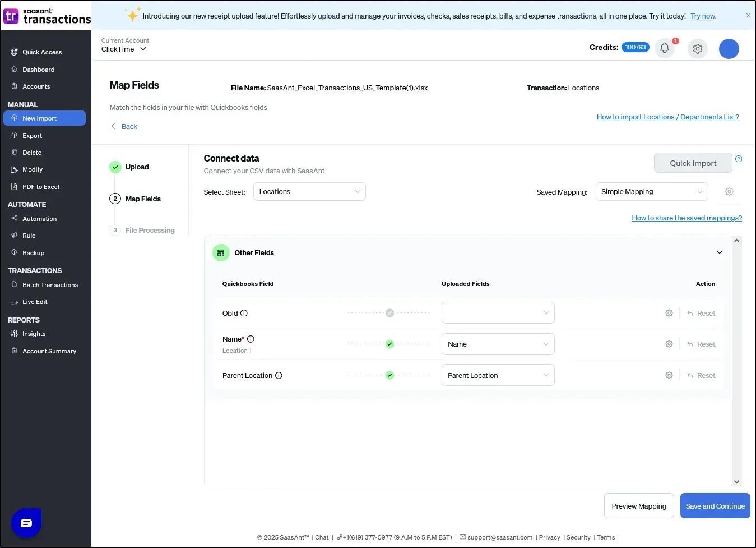756x548 pixels.
Task: Open Account Summary in sidebar
Action: tap(49, 351)
